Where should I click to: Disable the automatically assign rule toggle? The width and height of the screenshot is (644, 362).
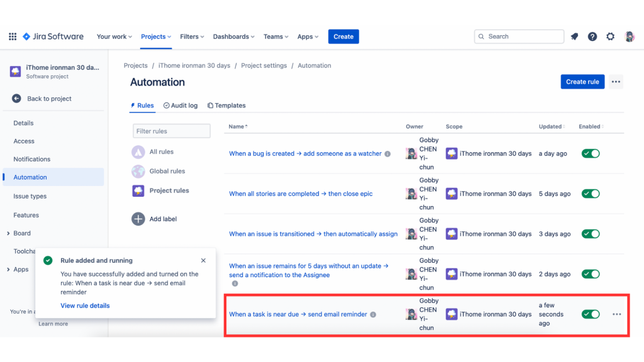591,234
